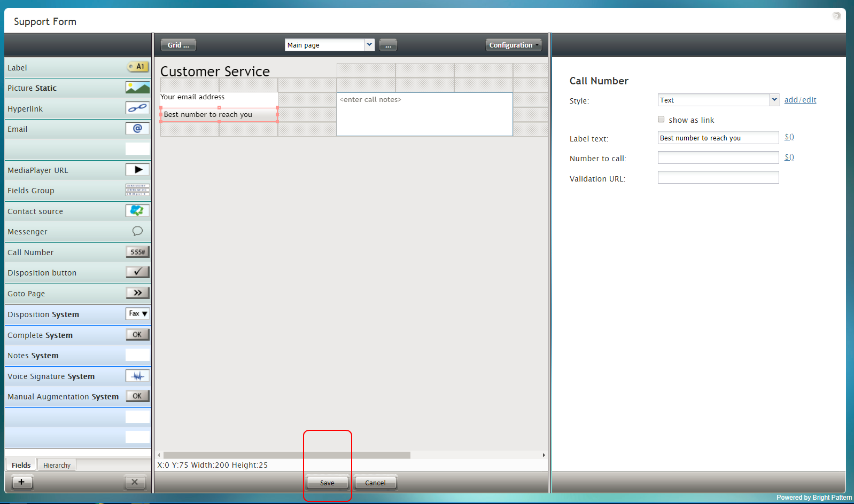This screenshot has width=854, height=504.
Task: Click the scrollbar right arrow
Action: tap(544, 455)
